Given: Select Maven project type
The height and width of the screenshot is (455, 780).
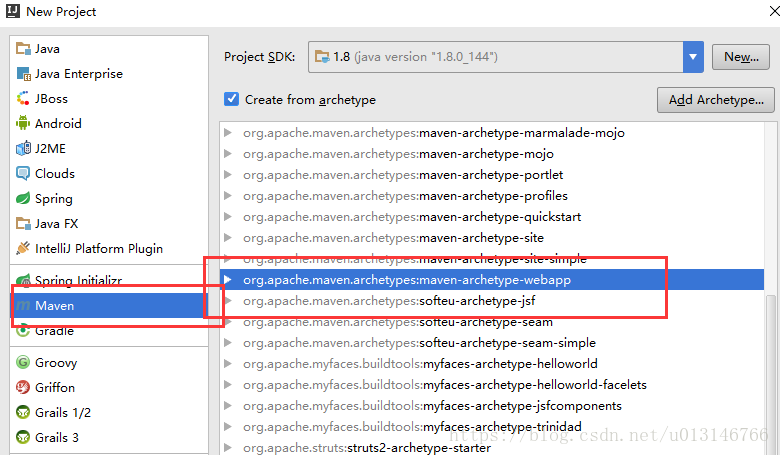Looking at the screenshot, I should [x=109, y=305].
